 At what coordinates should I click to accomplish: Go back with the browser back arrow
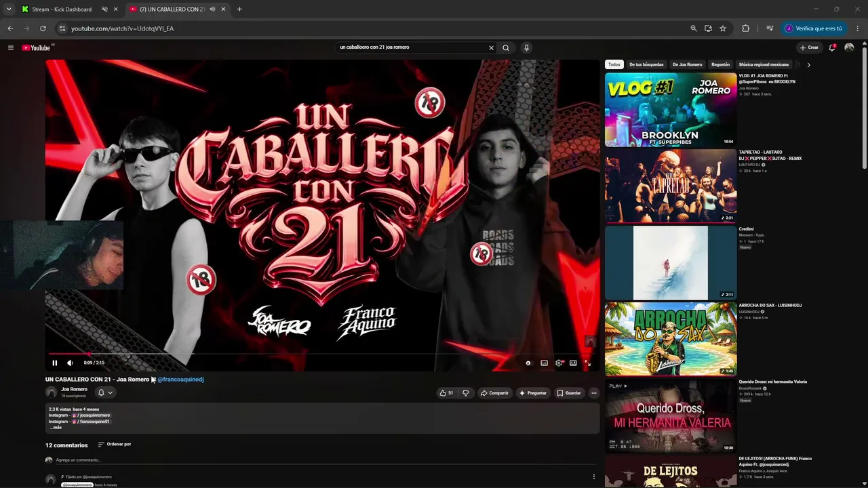tap(10, 28)
